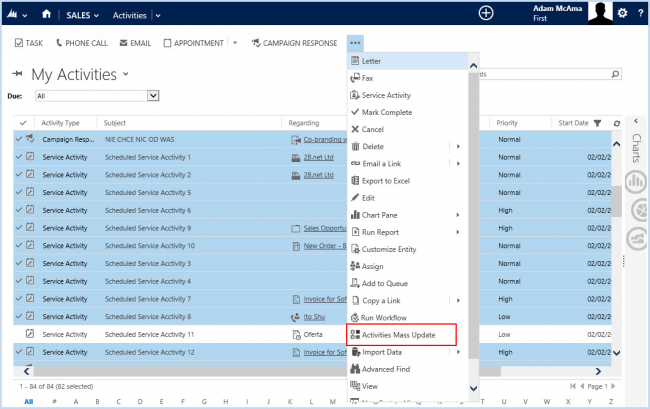Refresh the activities grid
Viewport: 650px width, 409px height.
coord(617,123)
